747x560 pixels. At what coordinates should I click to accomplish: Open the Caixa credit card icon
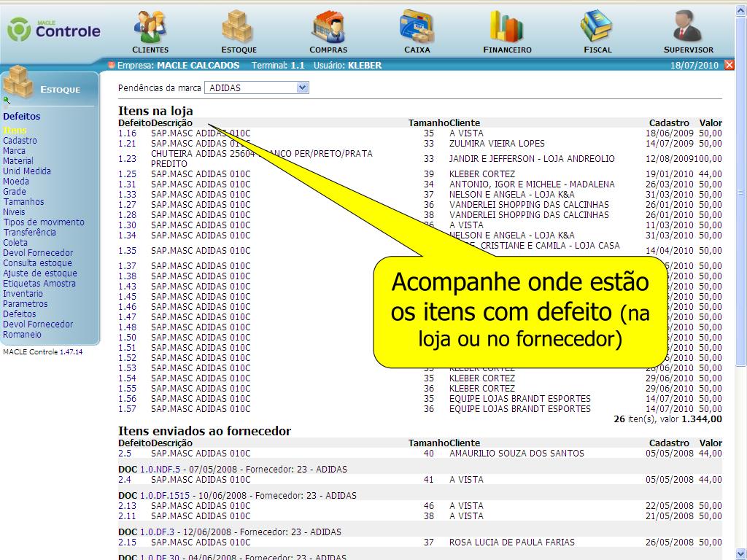click(417, 27)
